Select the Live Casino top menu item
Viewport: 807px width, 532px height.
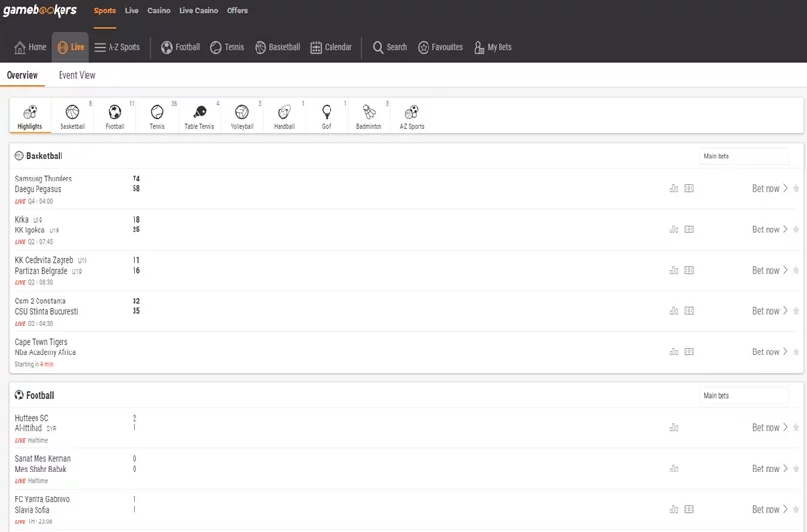tap(199, 11)
